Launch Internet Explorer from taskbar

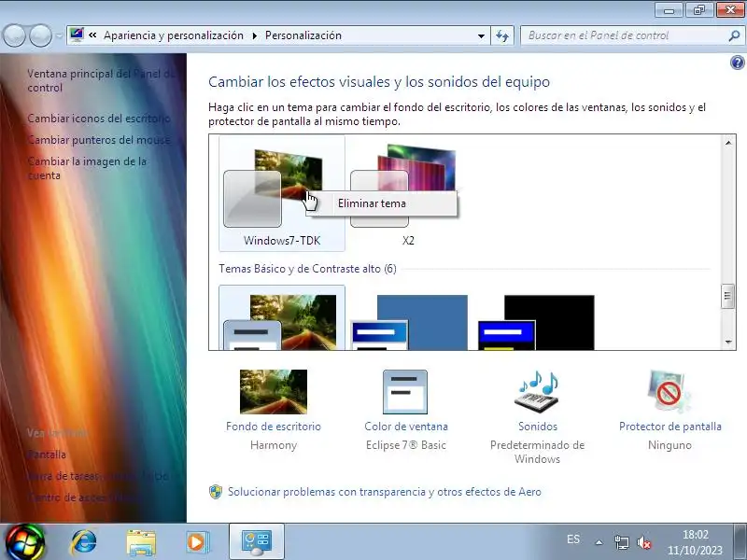click(84, 542)
